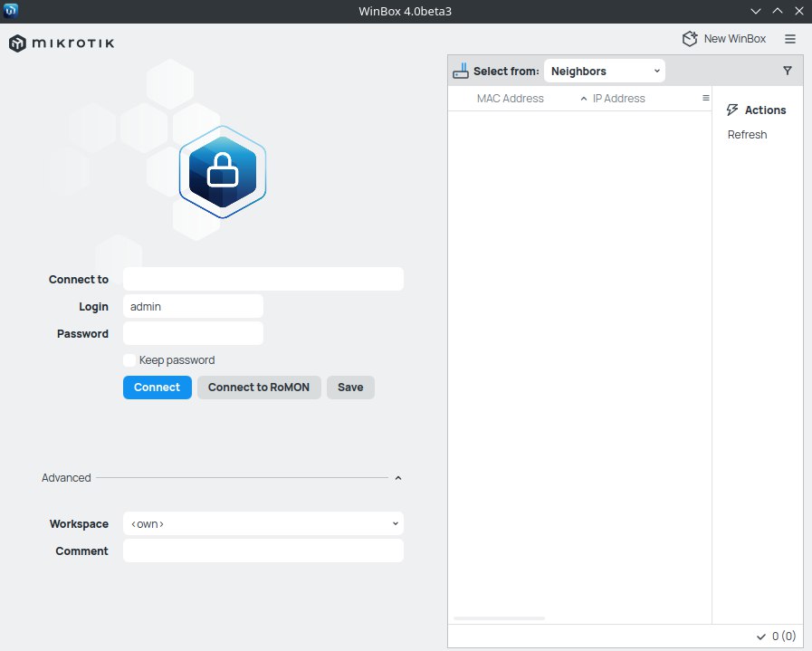This screenshot has width=812, height=651.
Task: Click the Actions lightning icon
Action: [x=732, y=110]
